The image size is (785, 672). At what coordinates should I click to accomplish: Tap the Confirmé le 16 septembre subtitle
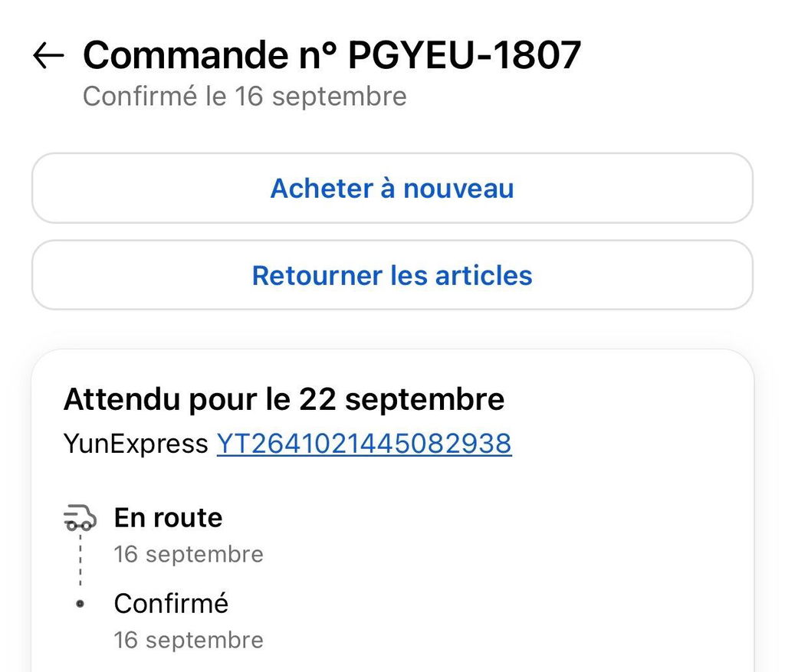pyautogui.click(x=245, y=96)
